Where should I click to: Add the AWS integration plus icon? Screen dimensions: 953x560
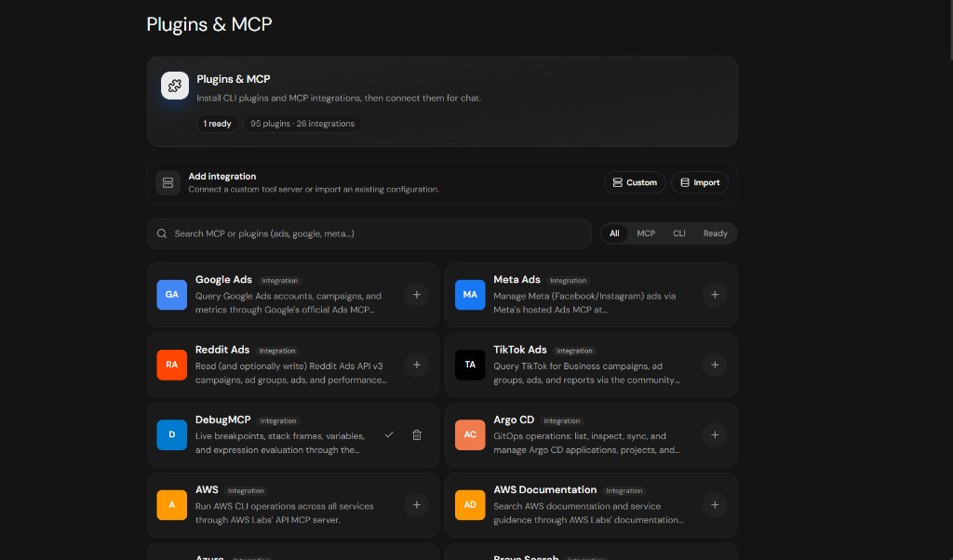[x=416, y=505]
